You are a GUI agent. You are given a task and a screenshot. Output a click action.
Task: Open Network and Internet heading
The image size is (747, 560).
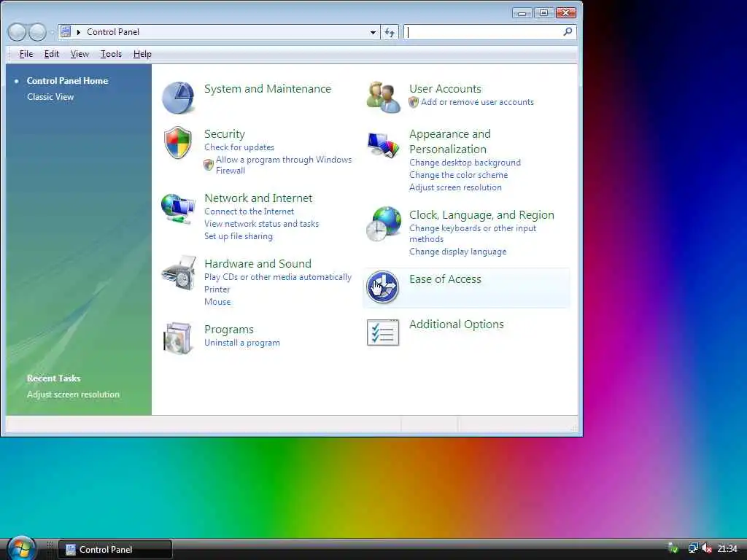pyautogui.click(x=258, y=198)
